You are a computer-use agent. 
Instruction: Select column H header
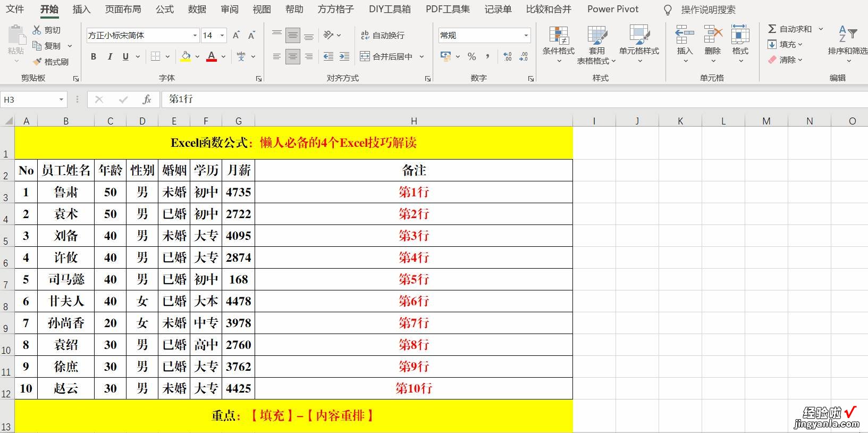tap(414, 121)
